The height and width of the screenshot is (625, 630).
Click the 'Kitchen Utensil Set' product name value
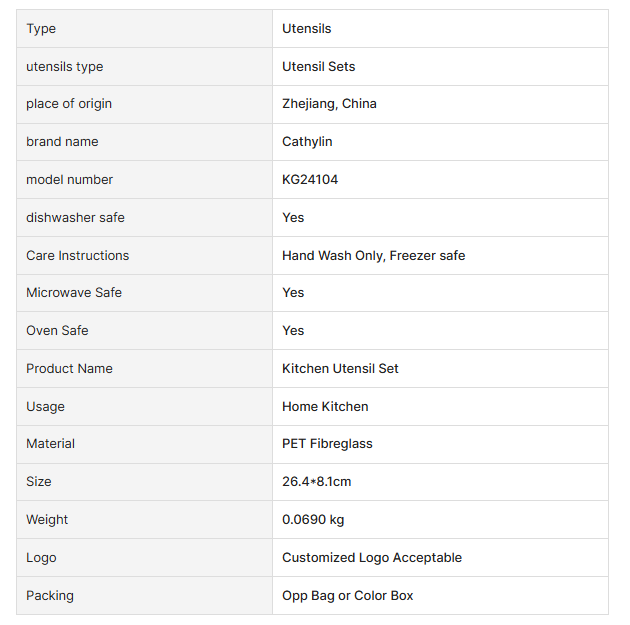point(340,369)
